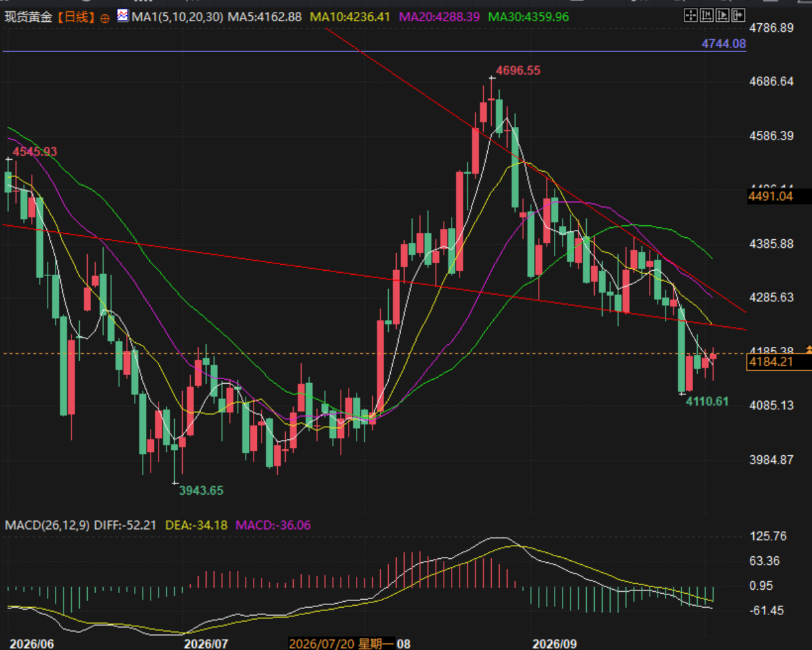The width and height of the screenshot is (812, 650).
Task: Open the MA indicator chart icon
Action: click(123, 15)
